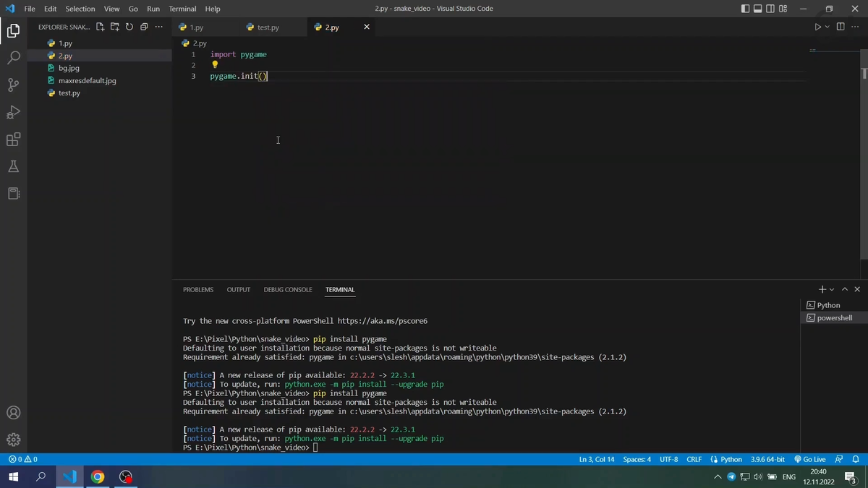This screenshot has height=488, width=868.
Task: Open the new terminal launch profile dropdown
Action: [832, 289]
